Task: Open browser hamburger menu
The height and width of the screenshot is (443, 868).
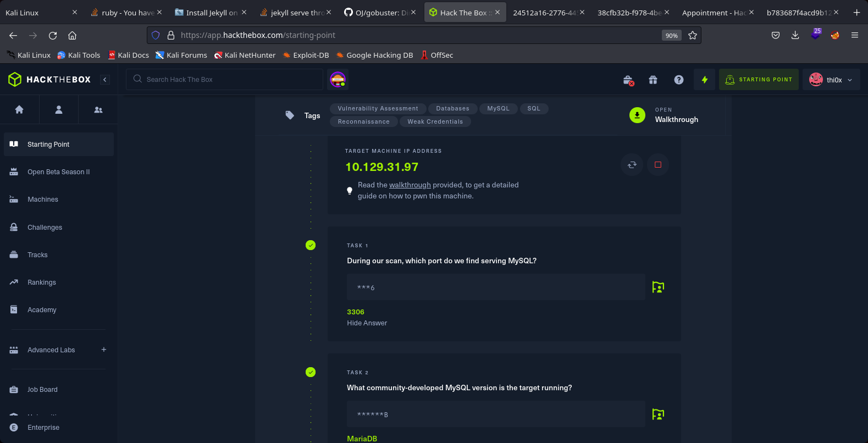Action: click(855, 35)
